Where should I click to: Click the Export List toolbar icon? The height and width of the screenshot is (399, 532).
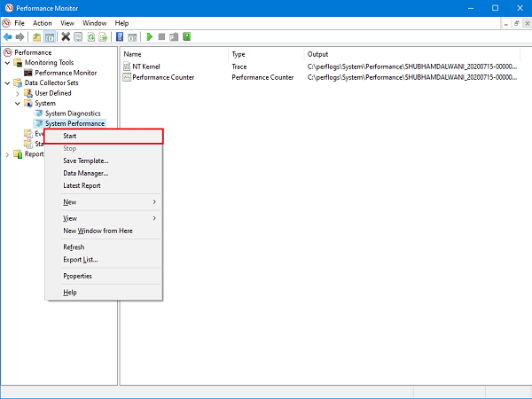pos(103,36)
